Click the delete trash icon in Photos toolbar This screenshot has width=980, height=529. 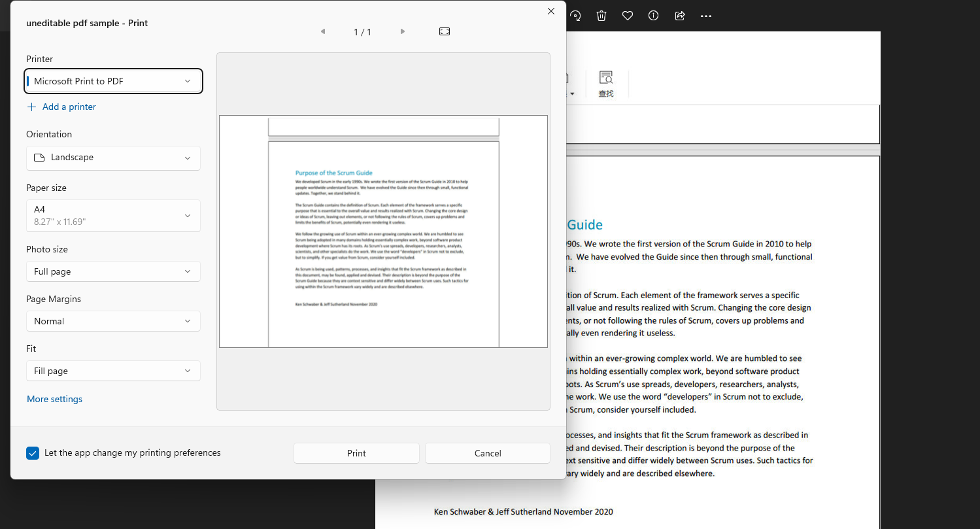pos(601,16)
